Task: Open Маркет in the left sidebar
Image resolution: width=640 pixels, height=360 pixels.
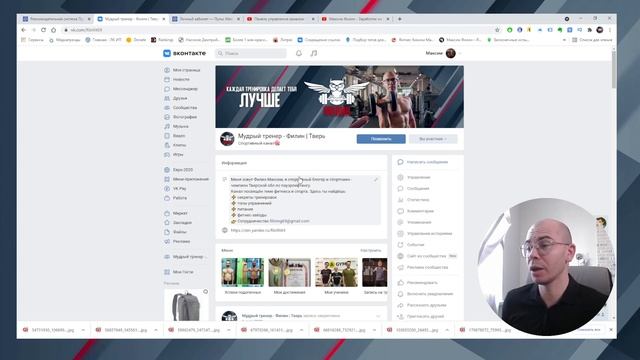Action: (176, 213)
